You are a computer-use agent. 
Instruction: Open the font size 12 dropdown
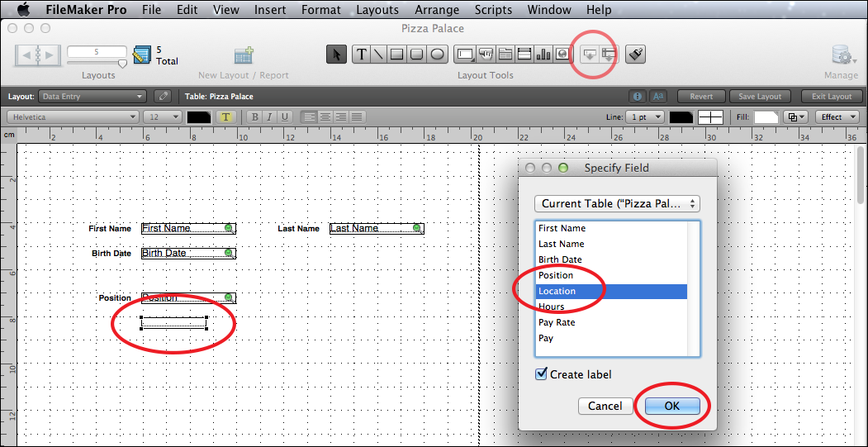pos(162,117)
